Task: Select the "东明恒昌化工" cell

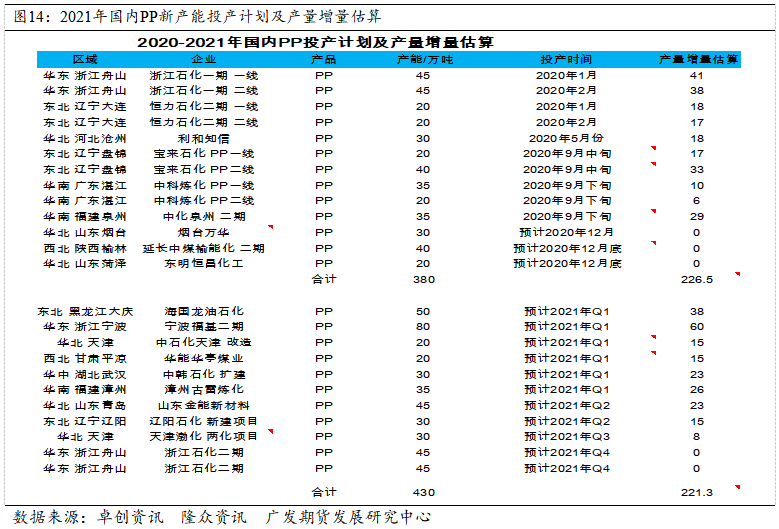Action: pyautogui.click(x=204, y=263)
